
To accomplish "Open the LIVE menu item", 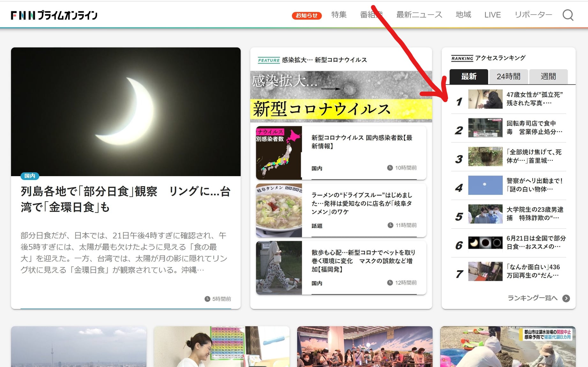I will pos(492,15).
